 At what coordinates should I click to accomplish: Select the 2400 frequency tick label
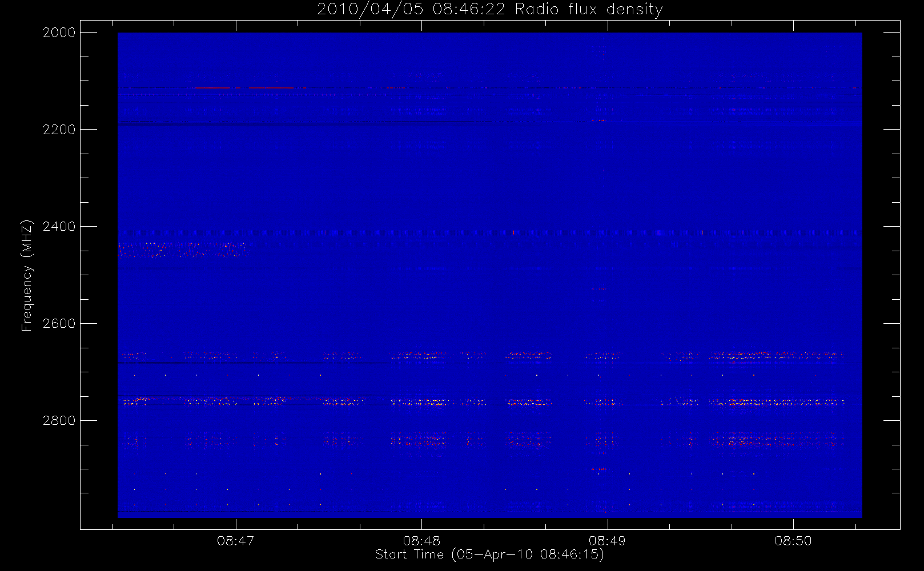pyautogui.click(x=59, y=227)
